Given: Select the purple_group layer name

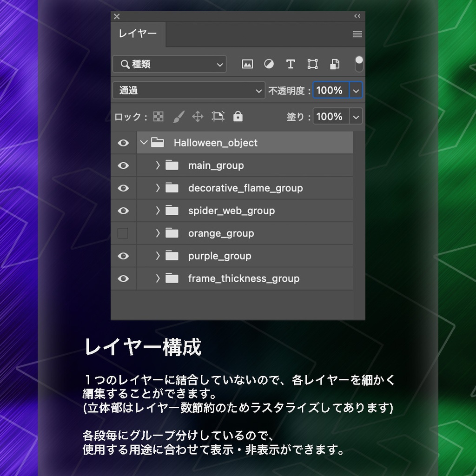Looking at the screenshot, I should pyautogui.click(x=219, y=256).
